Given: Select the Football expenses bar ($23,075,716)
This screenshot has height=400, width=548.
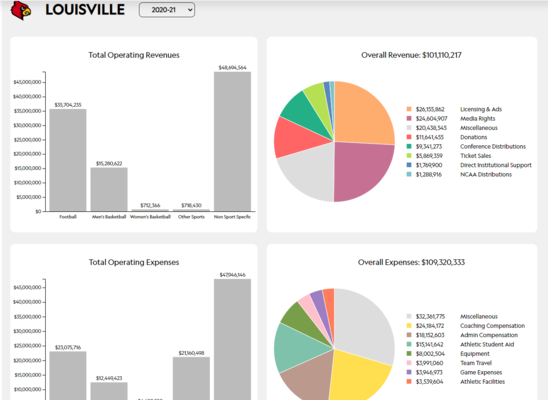Looking at the screenshot, I should 68,376.
